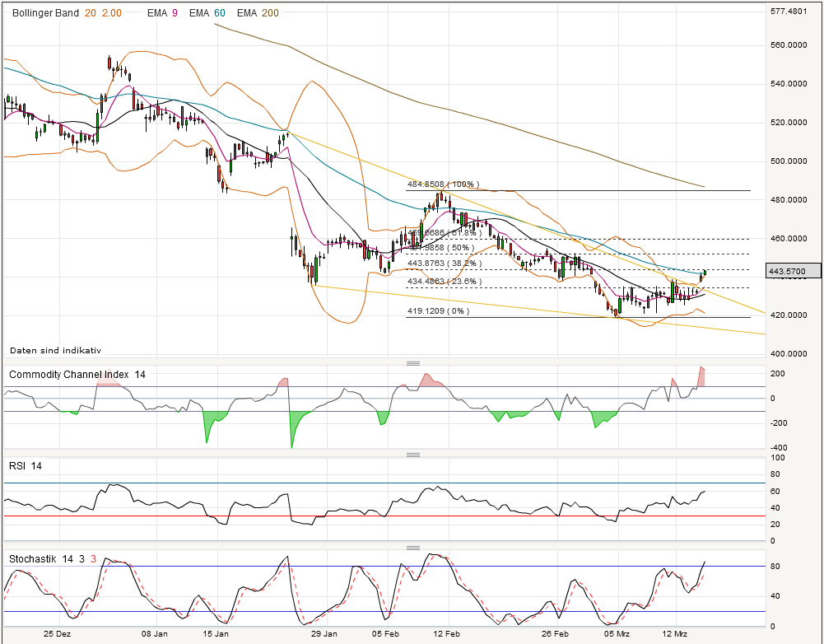Viewport: 824px width, 644px height.
Task: Click the Fibonacci label 443.8763 (38.2%)
Action: [445, 263]
